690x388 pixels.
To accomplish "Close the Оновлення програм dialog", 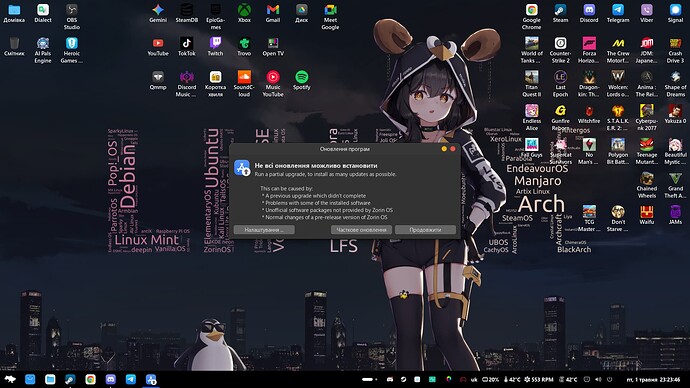I will coord(452,149).
